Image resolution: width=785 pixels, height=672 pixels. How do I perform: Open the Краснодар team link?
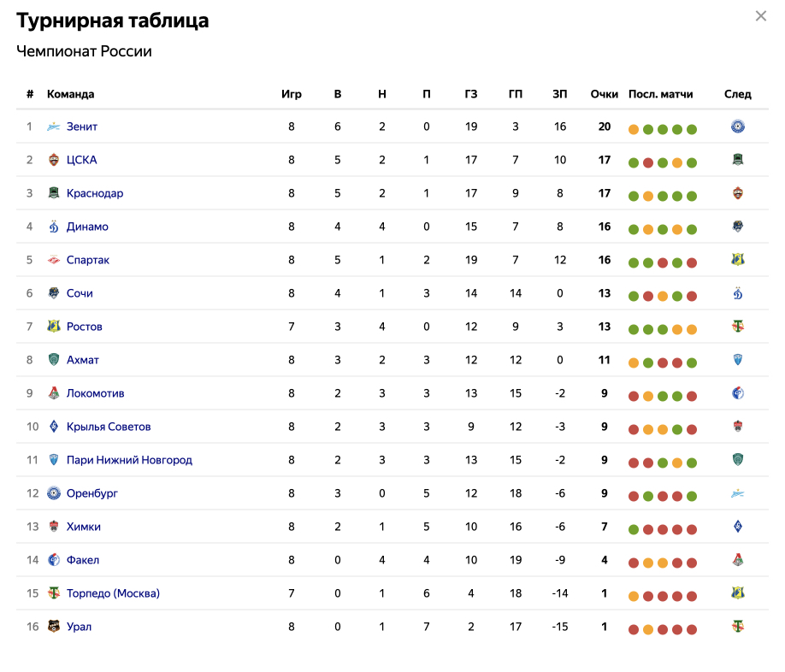tap(94, 193)
